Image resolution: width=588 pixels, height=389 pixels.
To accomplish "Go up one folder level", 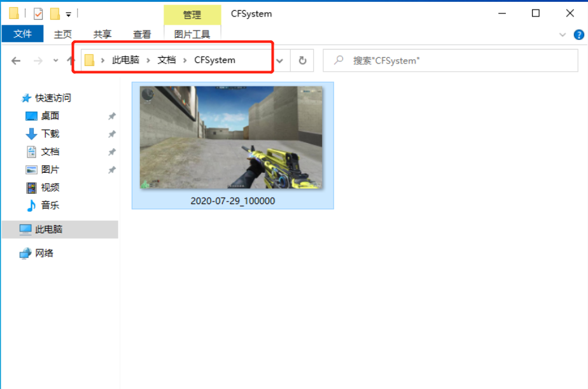I will [70, 60].
